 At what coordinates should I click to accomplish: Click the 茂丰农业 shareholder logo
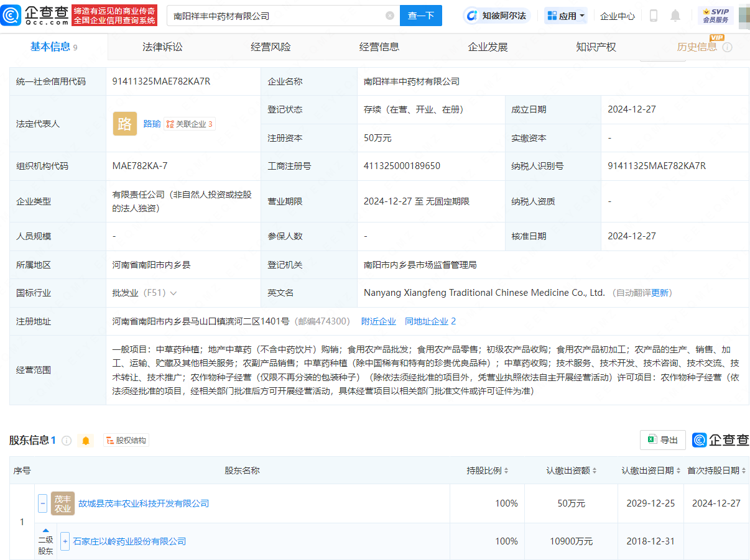(63, 503)
